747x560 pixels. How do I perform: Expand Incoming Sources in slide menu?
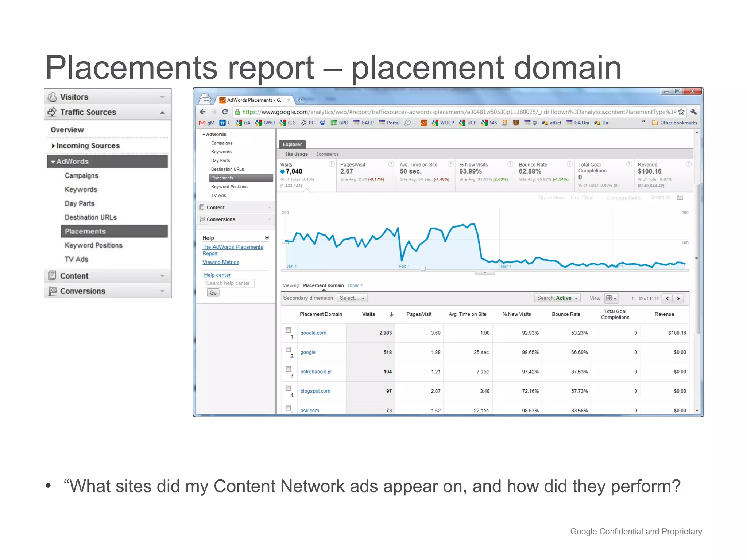(53, 146)
